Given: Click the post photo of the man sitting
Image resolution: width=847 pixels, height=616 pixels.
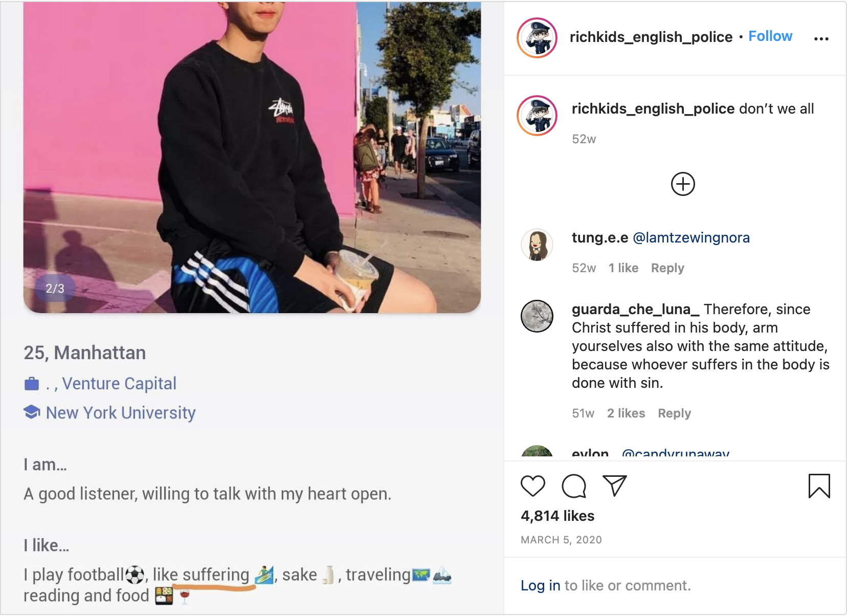Looking at the screenshot, I should point(252,158).
